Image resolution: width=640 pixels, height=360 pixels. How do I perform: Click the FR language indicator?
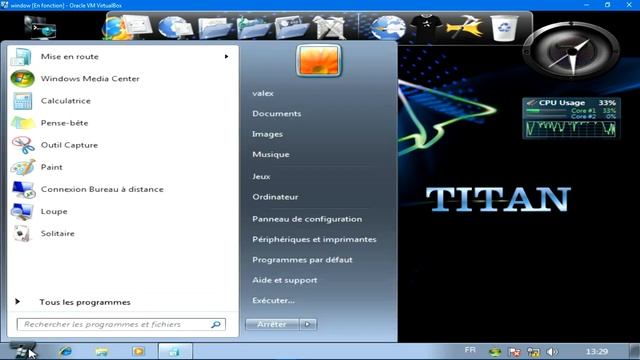pos(470,350)
